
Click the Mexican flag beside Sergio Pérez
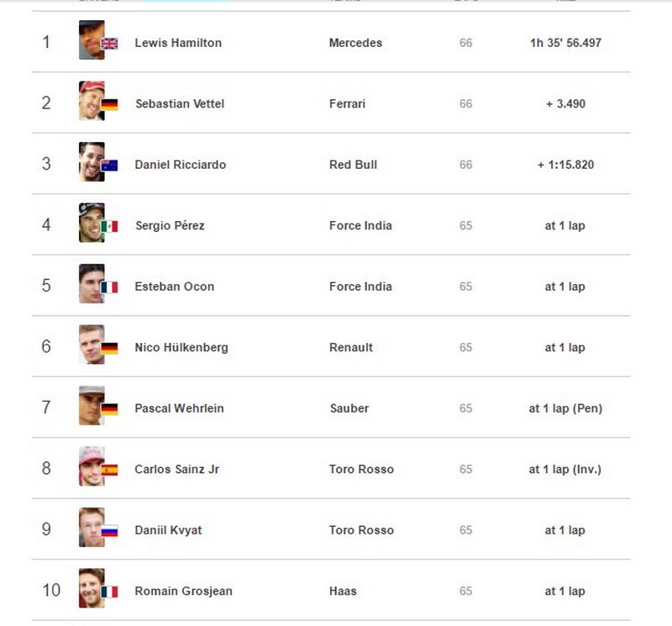109,226
